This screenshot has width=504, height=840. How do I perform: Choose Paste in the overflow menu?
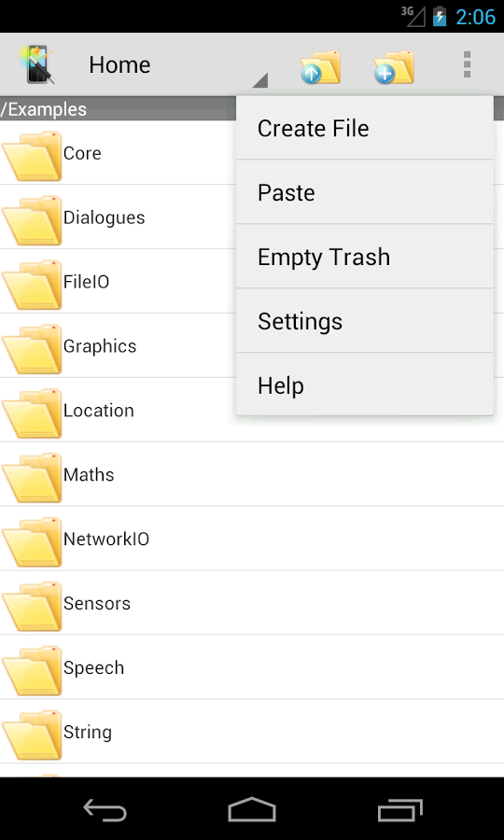[365, 192]
